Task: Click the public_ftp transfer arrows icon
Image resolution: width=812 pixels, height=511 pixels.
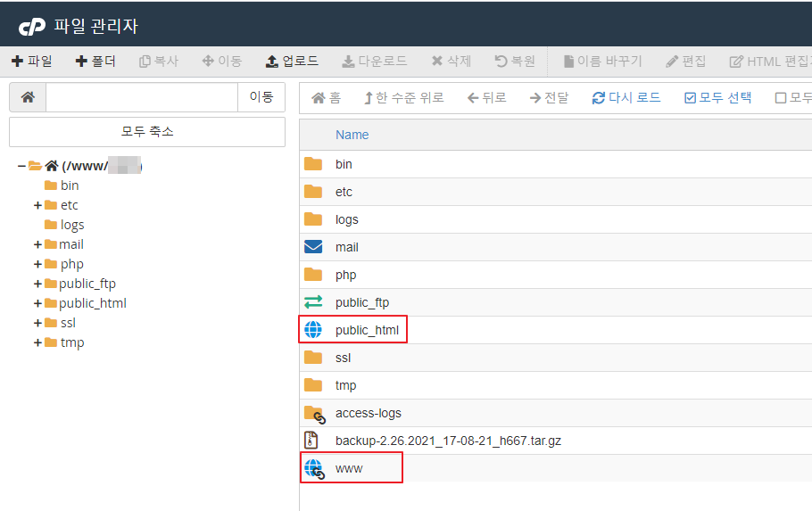Action: coord(313,302)
